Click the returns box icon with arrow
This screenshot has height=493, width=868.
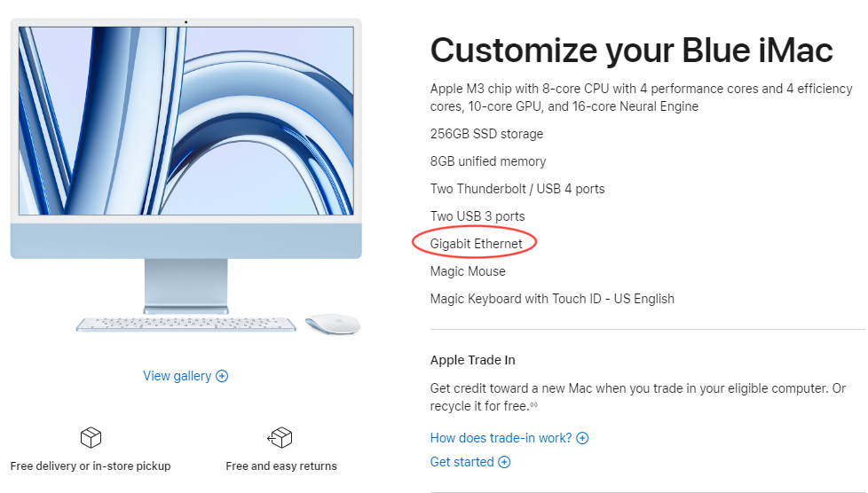pos(280,437)
